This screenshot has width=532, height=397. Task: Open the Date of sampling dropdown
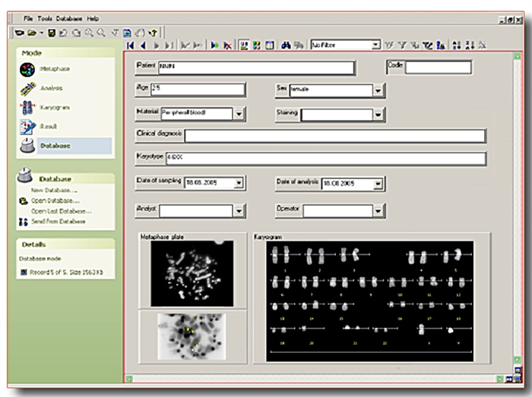pos(239,183)
